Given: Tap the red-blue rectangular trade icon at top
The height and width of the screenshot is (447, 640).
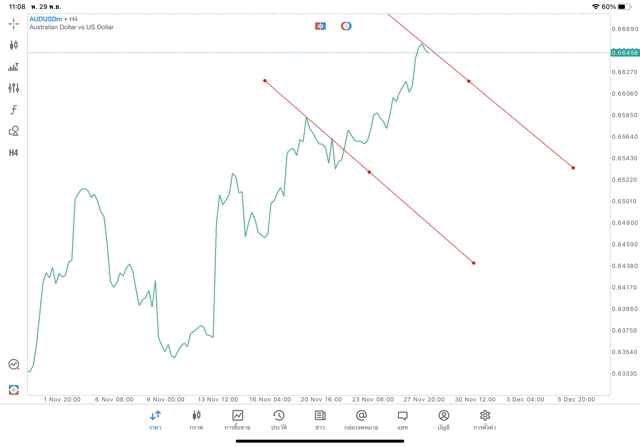Looking at the screenshot, I should tap(320, 26).
